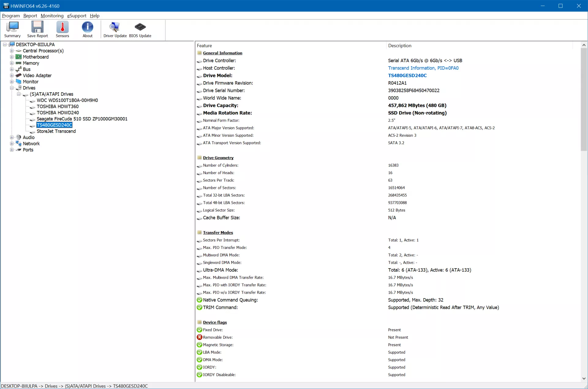The image size is (588, 389).
Task: Collapse the Drives node
Action: pos(12,88)
